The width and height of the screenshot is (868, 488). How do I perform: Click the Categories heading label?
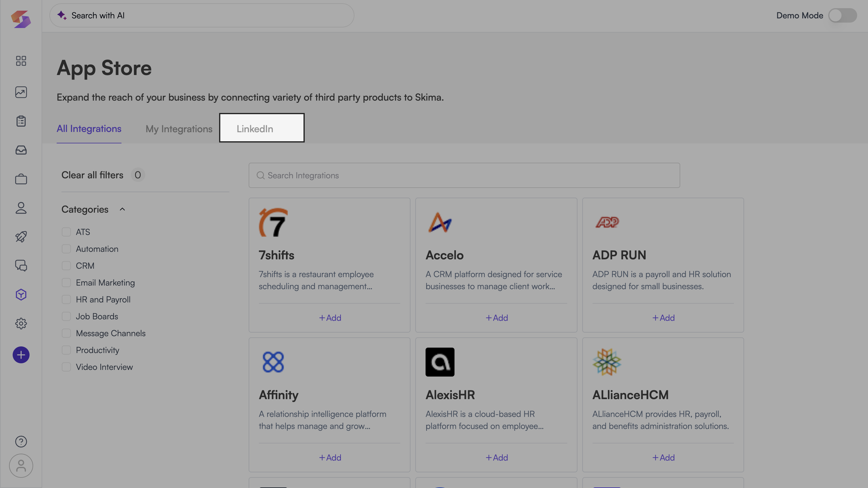click(x=85, y=209)
